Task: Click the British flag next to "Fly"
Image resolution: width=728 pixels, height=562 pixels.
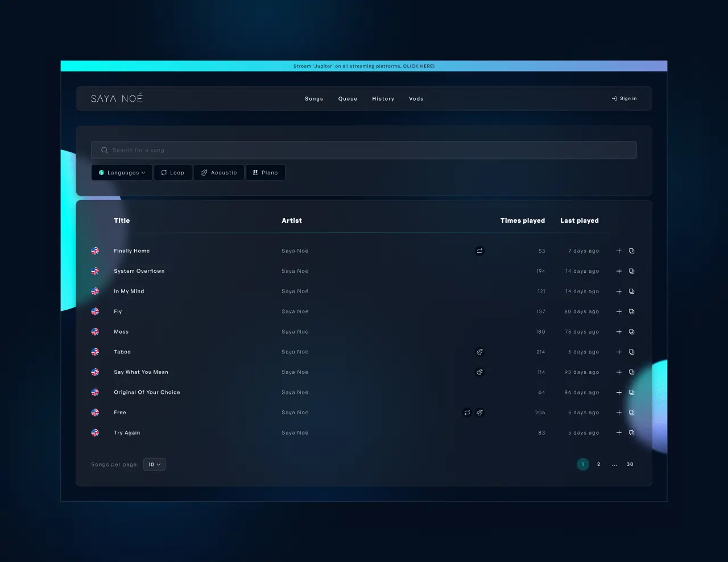Action: coord(94,311)
